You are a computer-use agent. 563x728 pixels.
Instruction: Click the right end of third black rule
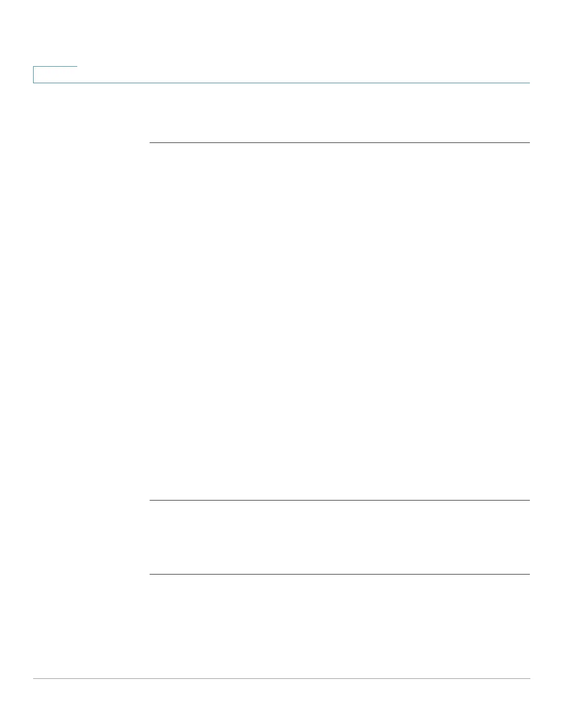pyautogui.click(x=528, y=574)
